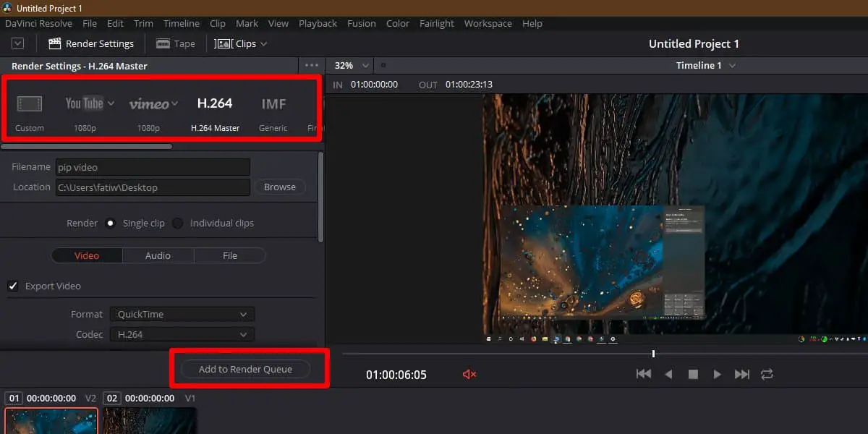This screenshot has height=434, width=868.
Task: Stop playback in the viewer
Action: coord(693,374)
